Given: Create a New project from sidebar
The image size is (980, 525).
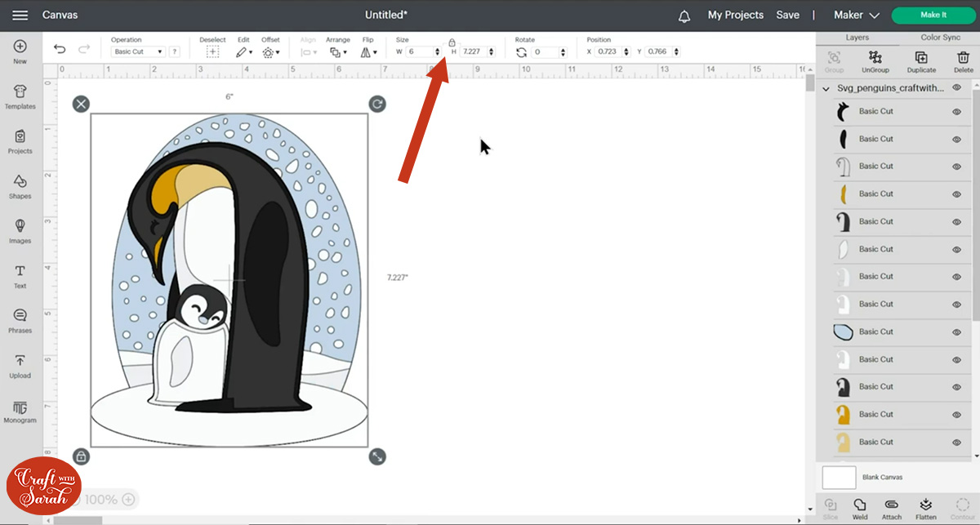Looking at the screenshot, I should pyautogui.click(x=20, y=52).
